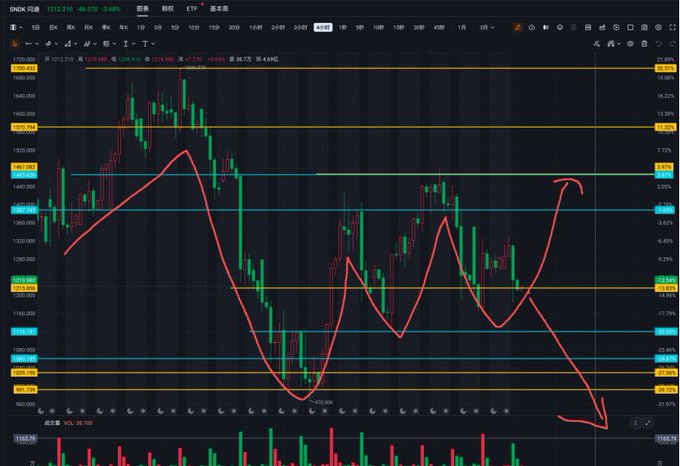This screenshot has width=680, height=466.
Task: Click the save template icon
Action: pyautogui.click(x=588, y=27)
